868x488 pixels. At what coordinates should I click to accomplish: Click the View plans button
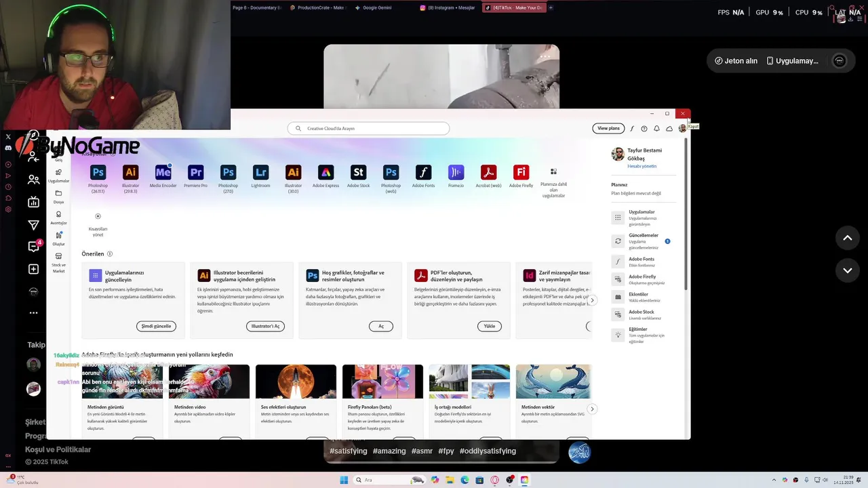pos(608,128)
